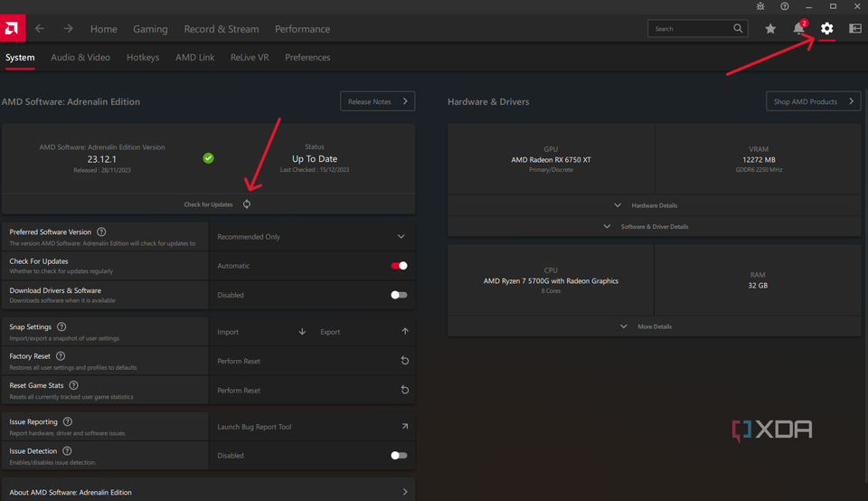
Task: Click the Import down-arrow icon
Action: [x=302, y=332]
